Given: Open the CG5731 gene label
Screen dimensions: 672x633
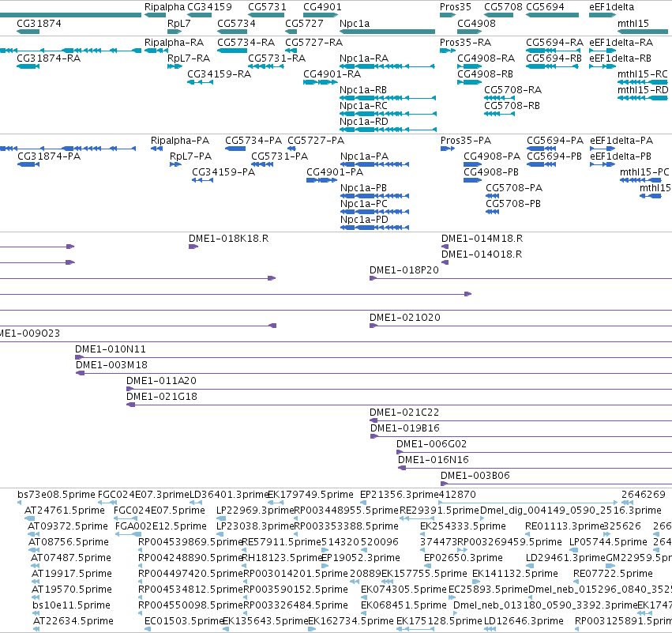Looking at the screenshot, I should click(x=267, y=7).
